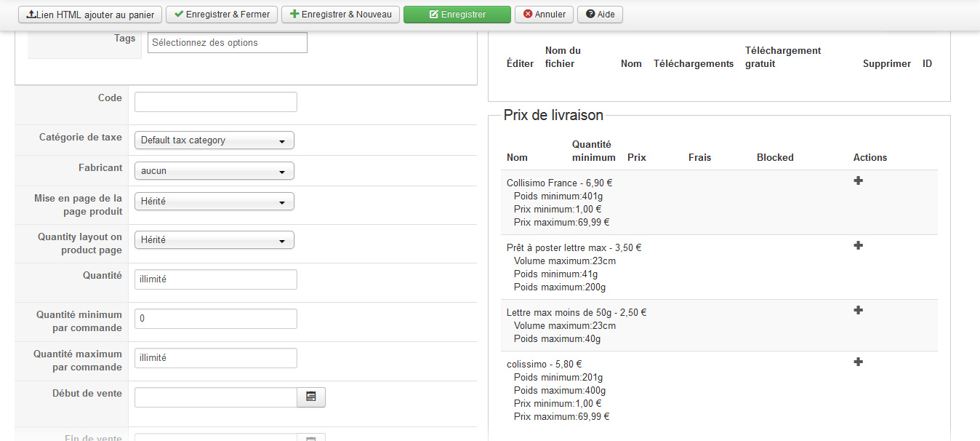The width and height of the screenshot is (980, 441).
Task: Click Aide help button
Action: tap(600, 15)
